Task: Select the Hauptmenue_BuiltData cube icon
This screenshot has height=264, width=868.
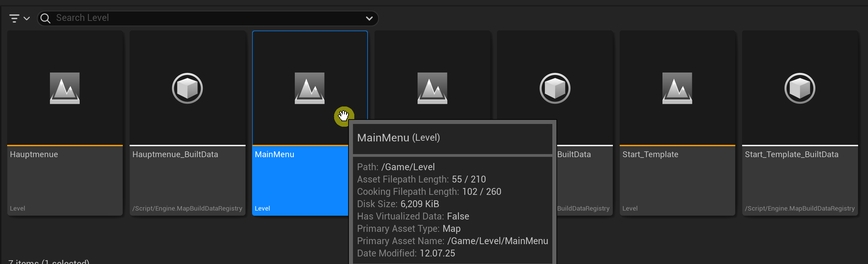Action: pos(187,88)
